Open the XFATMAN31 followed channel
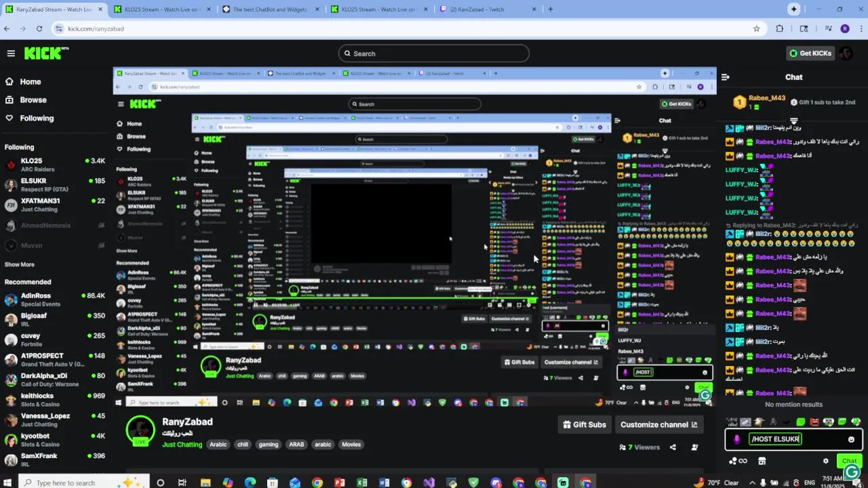The height and width of the screenshot is (488, 868). (x=54, y=205)
